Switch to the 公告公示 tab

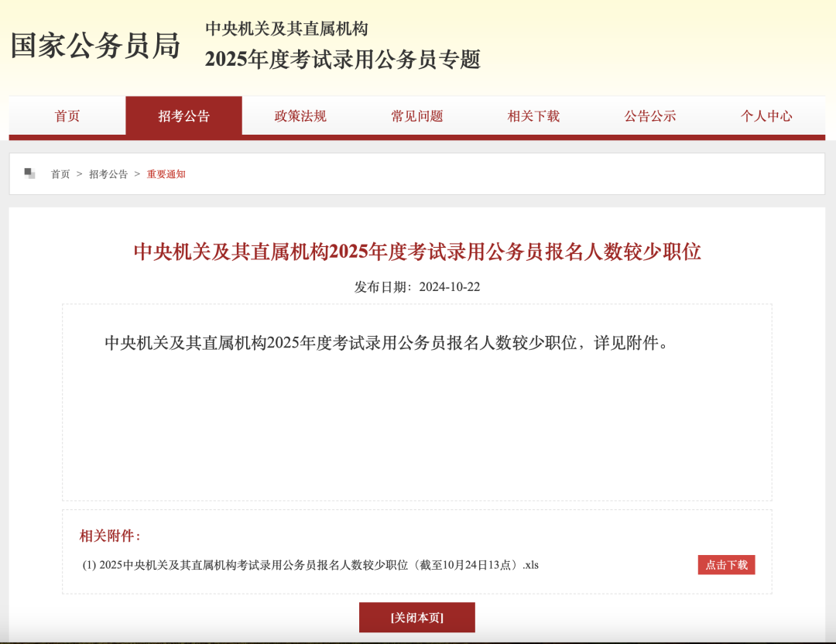650,115
